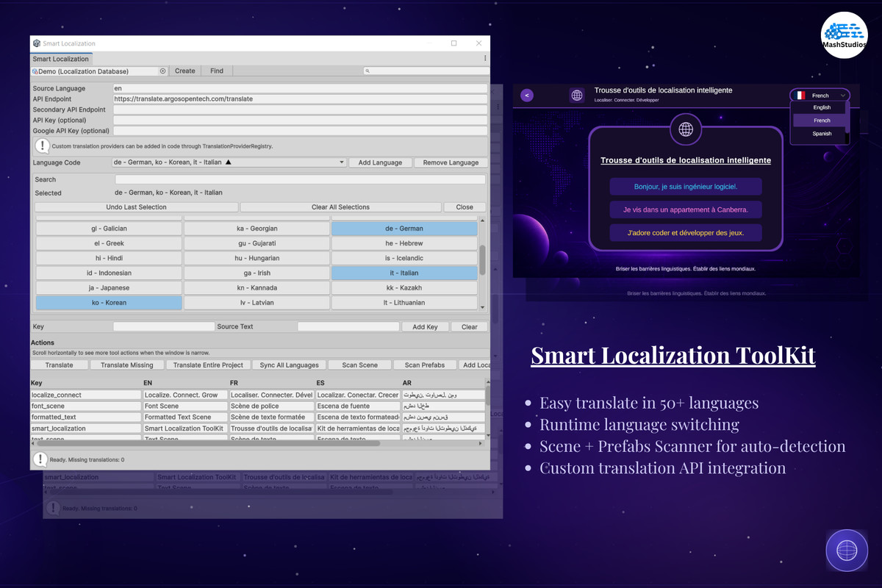This screenshot has width=882, height=588.
Task: Deselect the de - German language
Action: (x=404, y=229)
